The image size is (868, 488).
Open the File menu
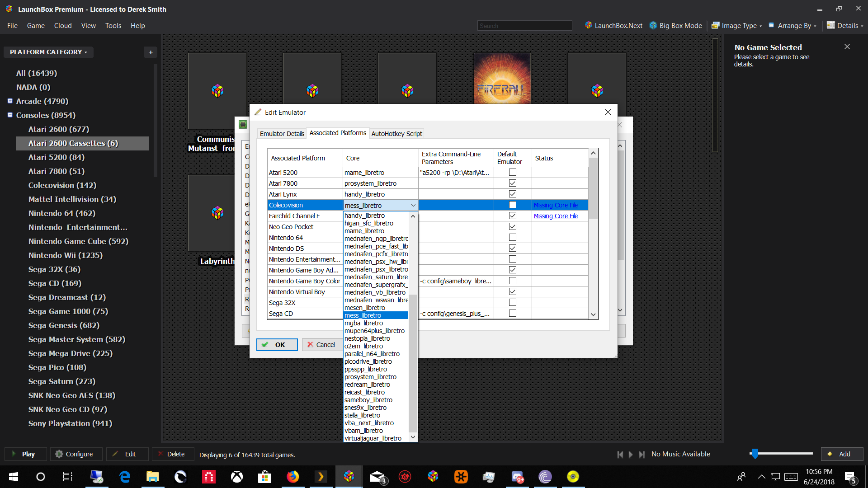click(x=12, y=26)
